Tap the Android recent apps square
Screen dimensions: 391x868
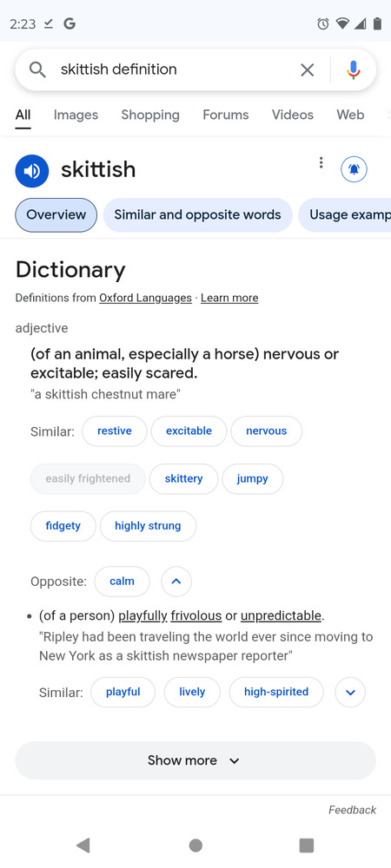[x=306, y=845]
